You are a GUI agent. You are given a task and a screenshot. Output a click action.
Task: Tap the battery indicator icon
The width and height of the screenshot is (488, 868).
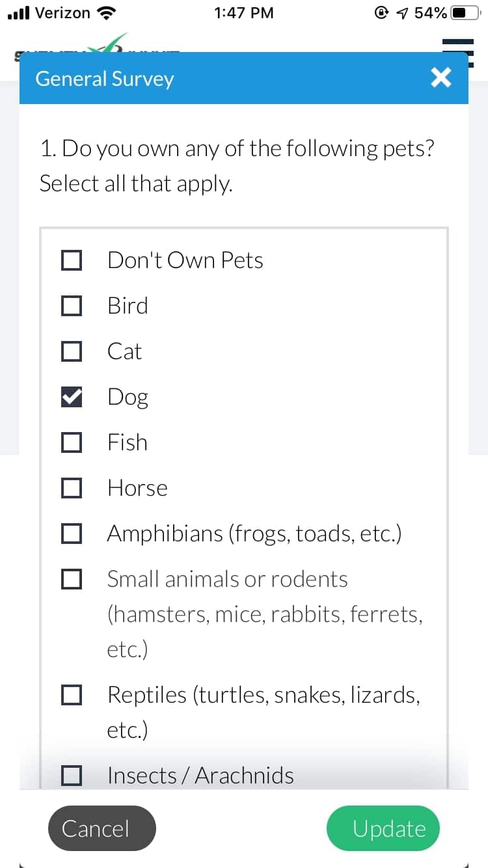(466, 12)
